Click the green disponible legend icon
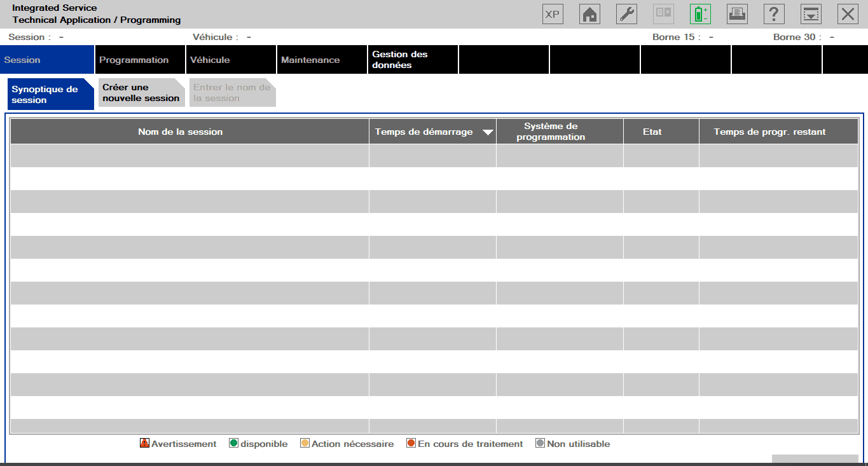Viewport: 868px width, 466px height. pos(233,443)
